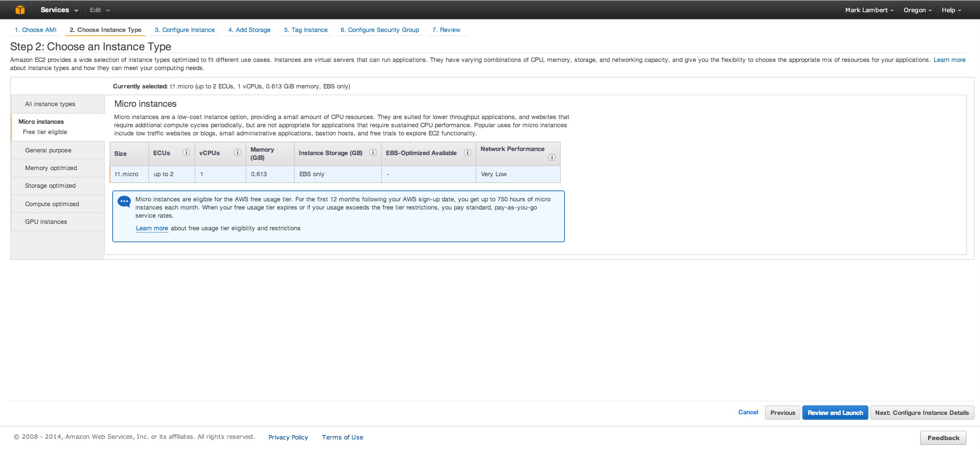Select the General purpose instance category
980x449 pixels.
[x=48, y=150]
